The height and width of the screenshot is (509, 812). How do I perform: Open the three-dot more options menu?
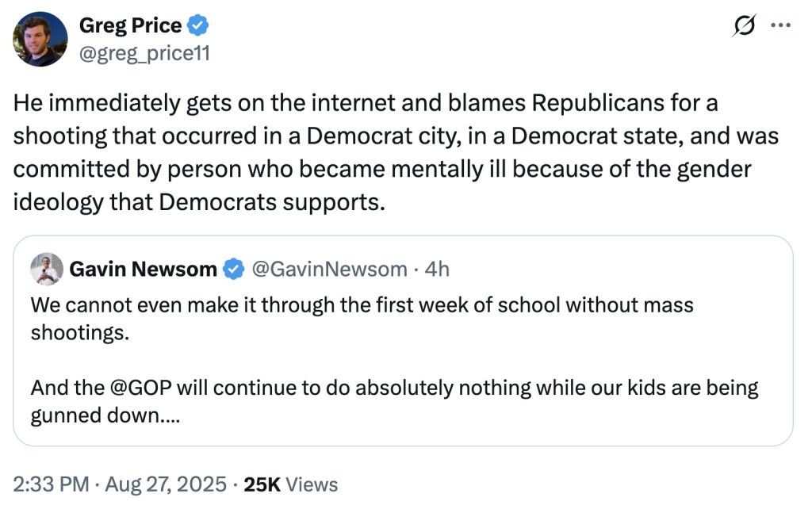781,26
